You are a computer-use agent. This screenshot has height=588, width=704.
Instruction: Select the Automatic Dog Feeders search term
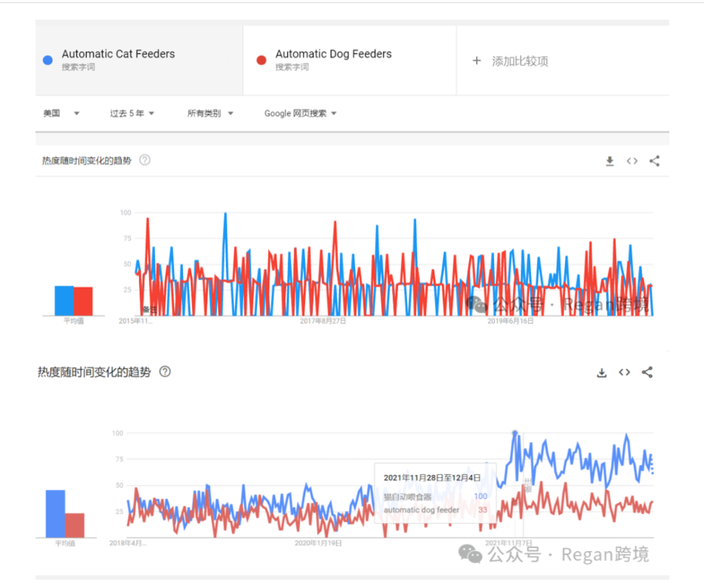[333, 54]
